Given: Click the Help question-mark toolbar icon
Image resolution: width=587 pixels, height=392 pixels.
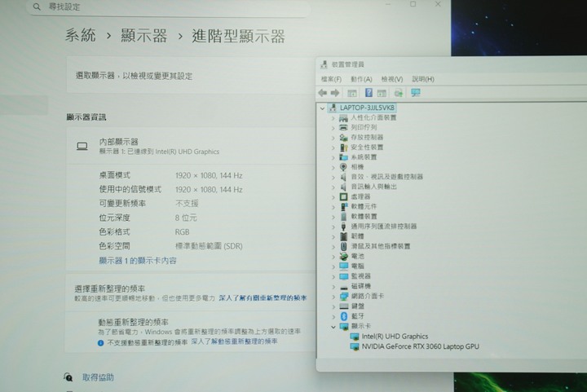Looking at the screenshot, I should pyautogui.click(x=369, y=92).
